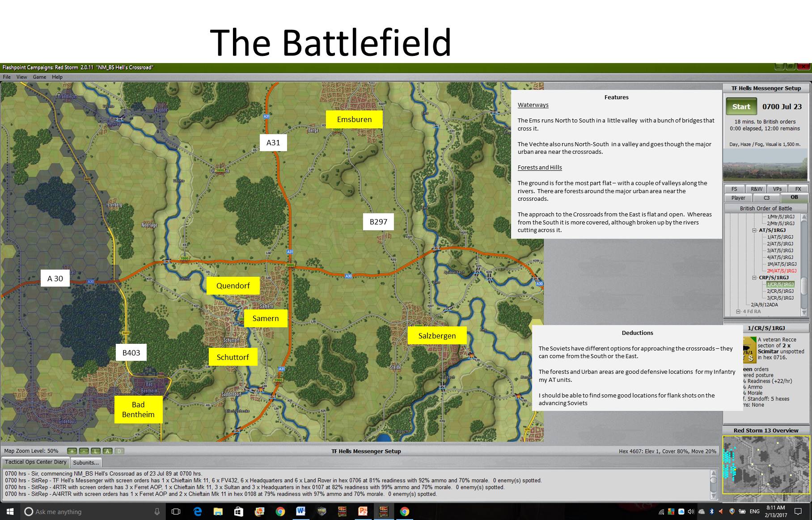Select unit 3/AT/S/1RGJ in the tree

click(x=780, y=251)
